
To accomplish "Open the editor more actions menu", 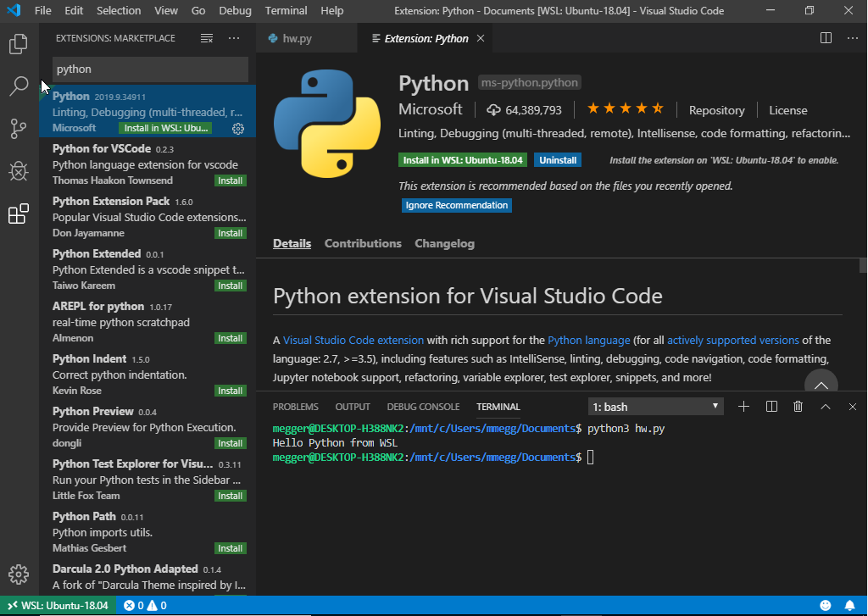I will coord(852,37).
